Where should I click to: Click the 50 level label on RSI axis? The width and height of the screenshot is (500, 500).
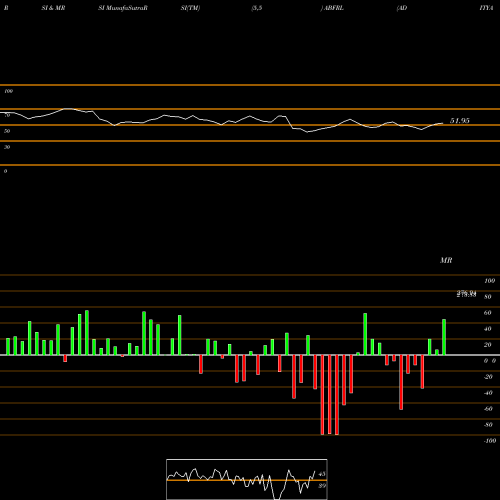(7, 131)
